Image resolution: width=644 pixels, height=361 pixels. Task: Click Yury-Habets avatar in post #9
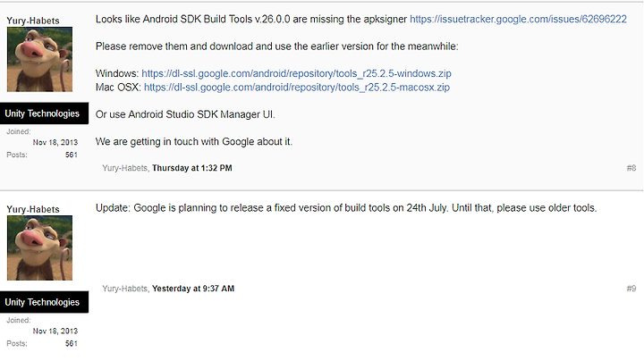(39, 248)
